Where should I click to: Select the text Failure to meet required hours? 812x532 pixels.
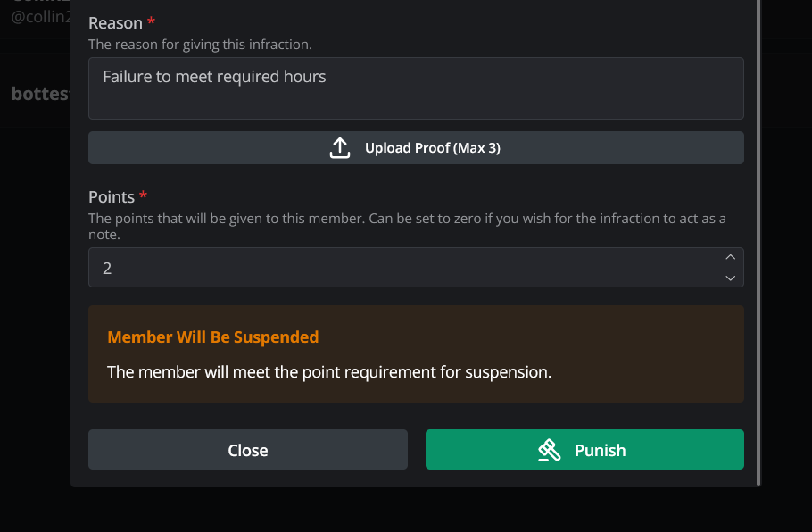coord(213,76)
